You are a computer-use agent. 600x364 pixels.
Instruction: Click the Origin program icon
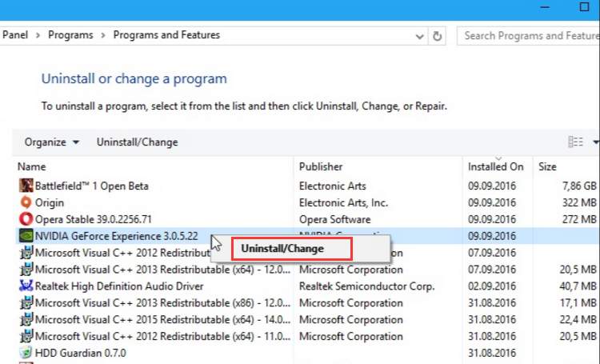pos(26,202)
